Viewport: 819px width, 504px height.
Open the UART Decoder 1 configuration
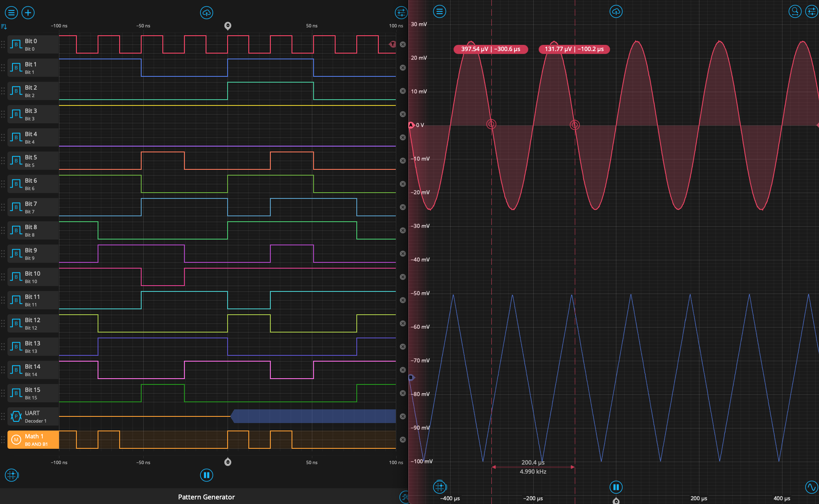click(x=33, y=416)
